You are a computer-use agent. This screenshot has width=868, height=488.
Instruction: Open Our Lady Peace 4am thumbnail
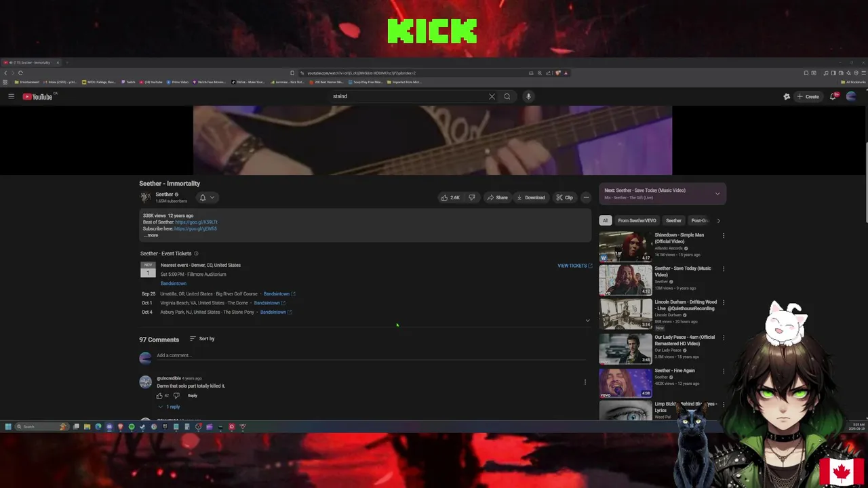pyautogui.click(x=625, y=349)
